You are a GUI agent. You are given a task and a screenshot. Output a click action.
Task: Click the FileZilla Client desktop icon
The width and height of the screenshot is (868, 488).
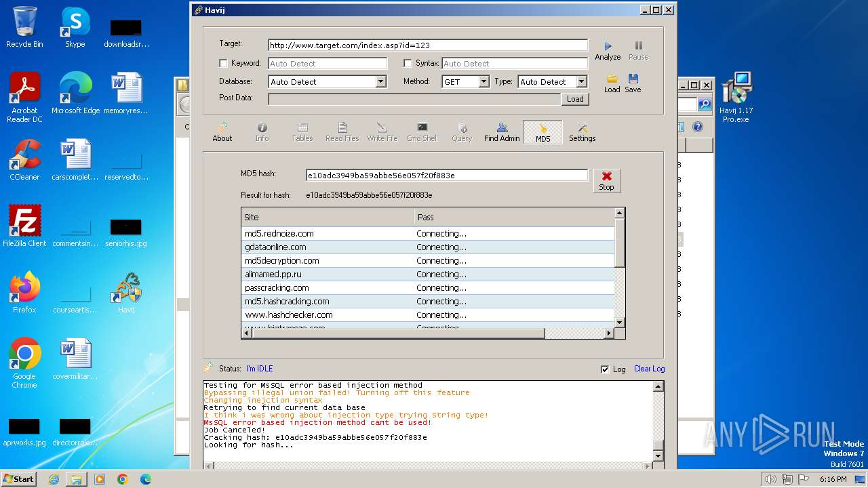click(x=24, y=226)
